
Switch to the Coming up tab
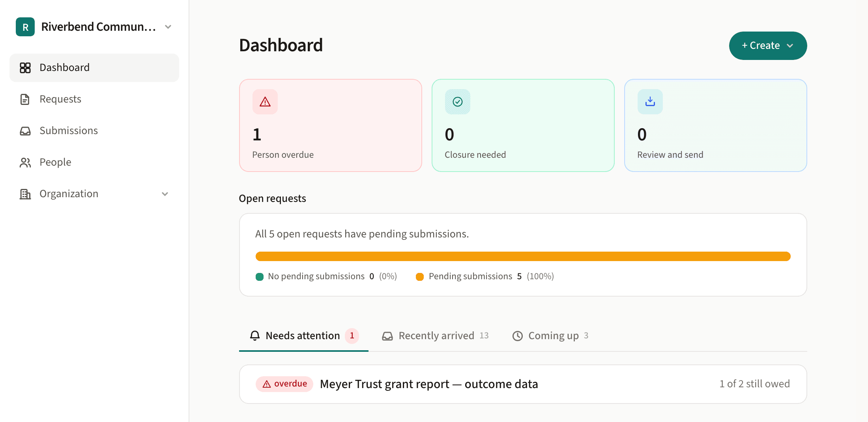coord(550,336)
